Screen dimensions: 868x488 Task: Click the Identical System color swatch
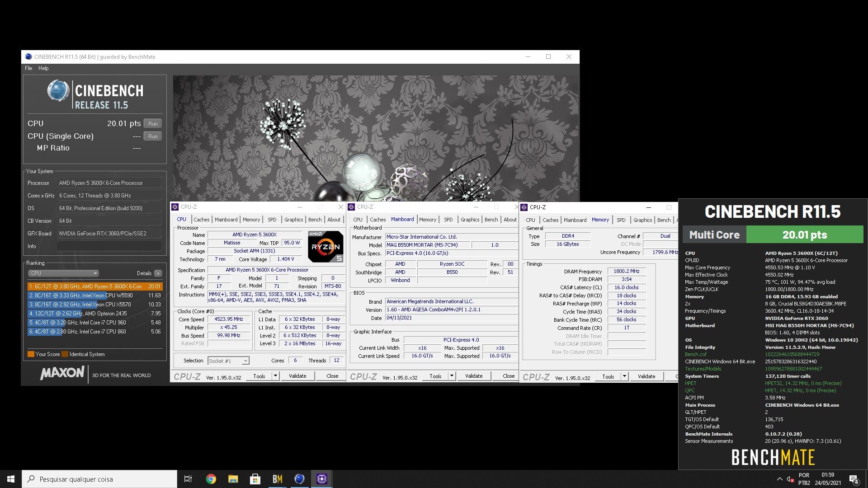[65, 354]
